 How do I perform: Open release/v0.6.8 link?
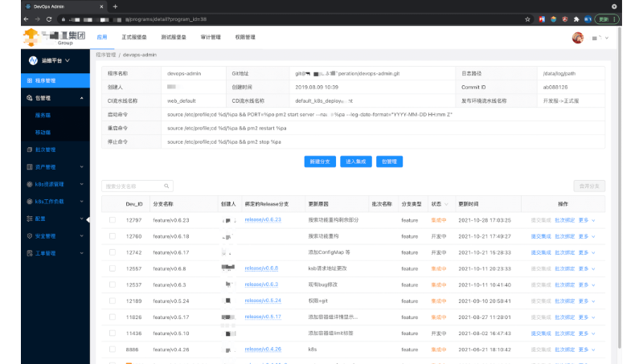(261, 268)
